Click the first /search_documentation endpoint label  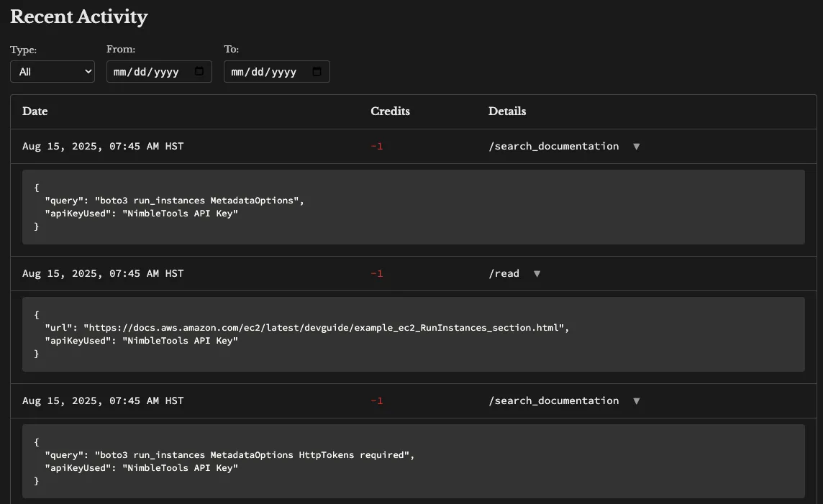click(553, 146)
